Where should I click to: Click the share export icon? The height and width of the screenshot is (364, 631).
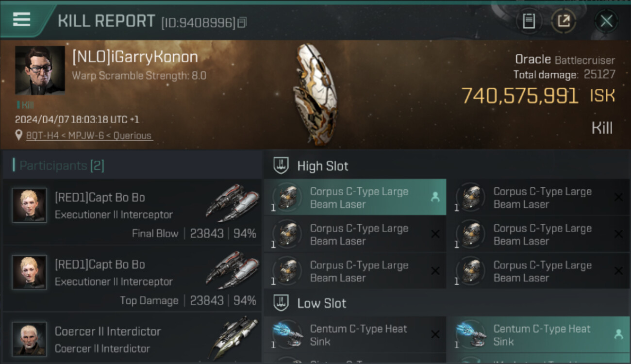point(564,21)
